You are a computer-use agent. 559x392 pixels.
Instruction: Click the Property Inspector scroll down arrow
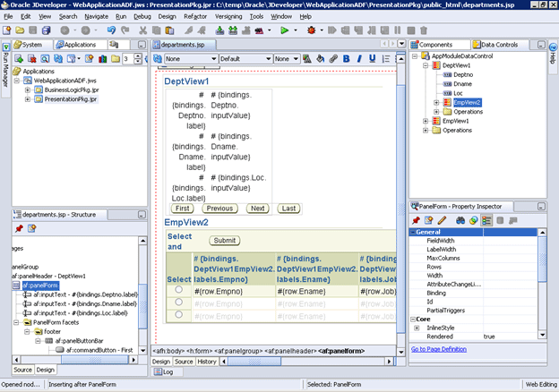[x=542, y=335]
